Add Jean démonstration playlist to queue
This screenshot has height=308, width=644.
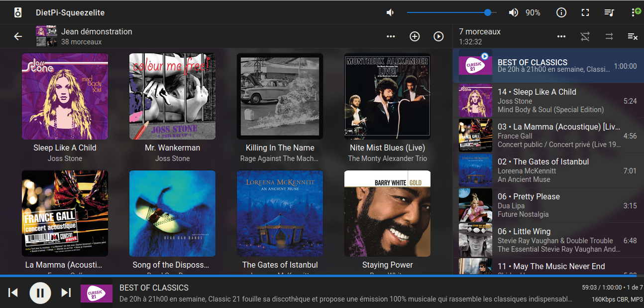click(415, 36)
